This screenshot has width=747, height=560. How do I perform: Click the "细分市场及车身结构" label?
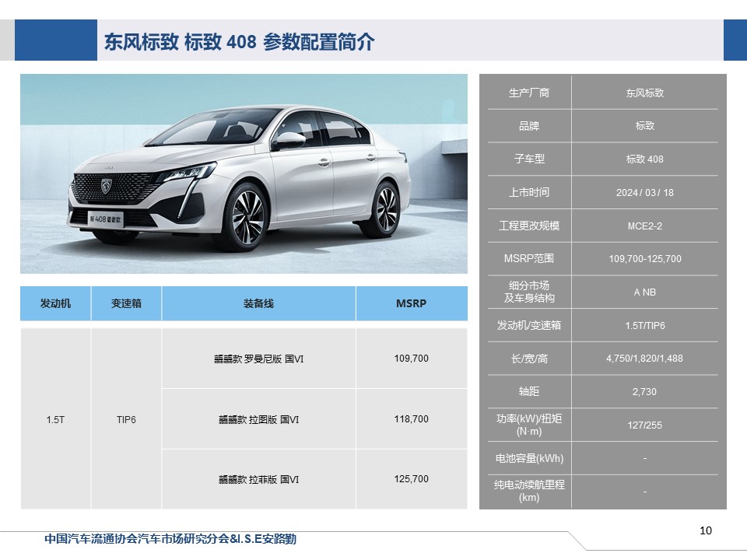tap(529, 292)
